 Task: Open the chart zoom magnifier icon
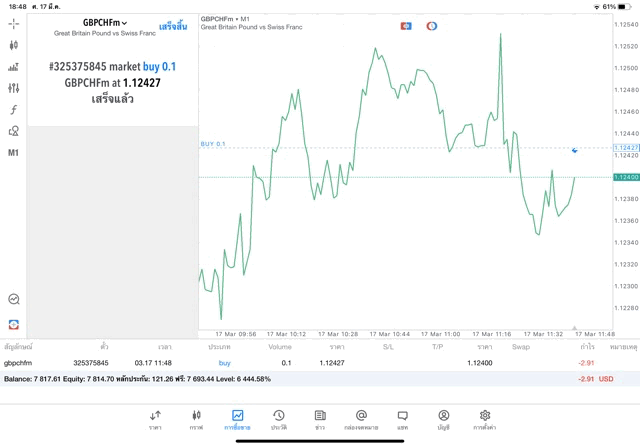(x=14, y=299)
